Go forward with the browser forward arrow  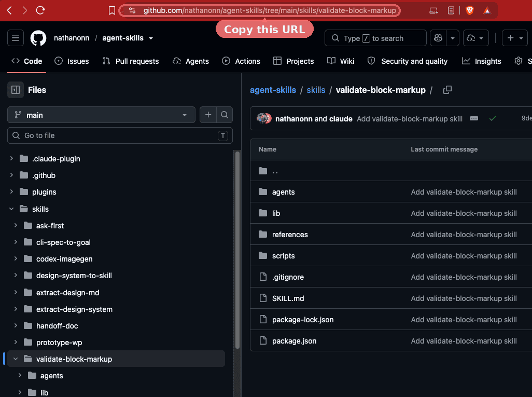click(x=25, y=10)
